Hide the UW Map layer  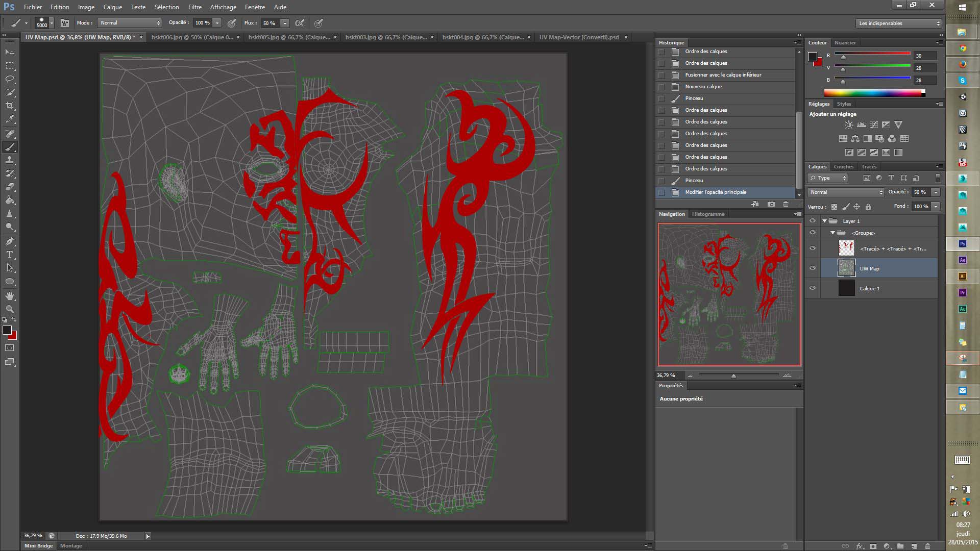[813, 268]
